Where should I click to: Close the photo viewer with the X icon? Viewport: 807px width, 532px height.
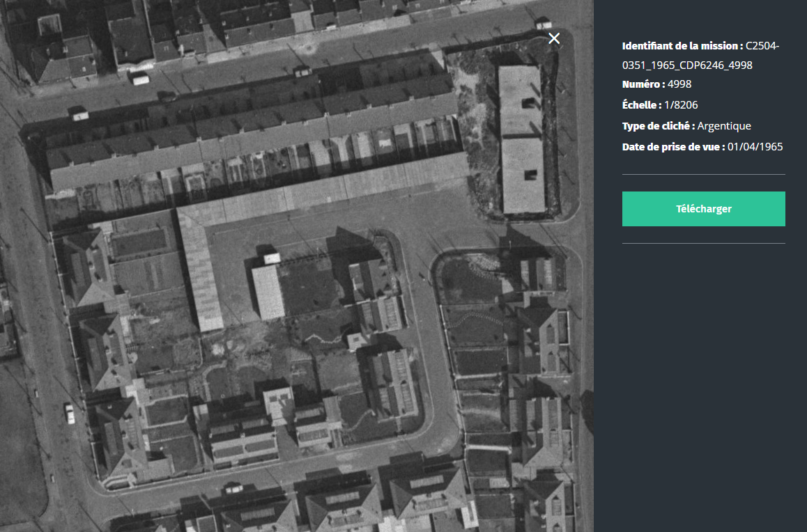coord(554,38)
